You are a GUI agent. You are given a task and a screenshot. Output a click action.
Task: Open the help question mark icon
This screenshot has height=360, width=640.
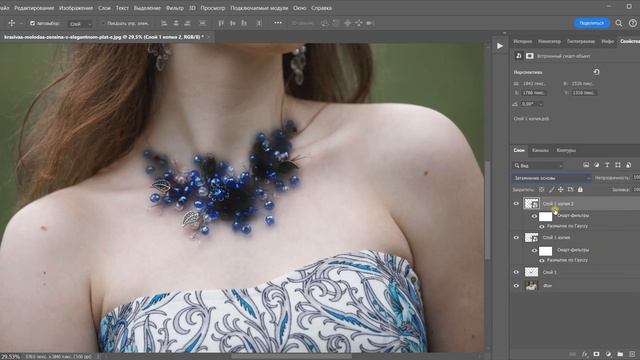click(633, 23)
